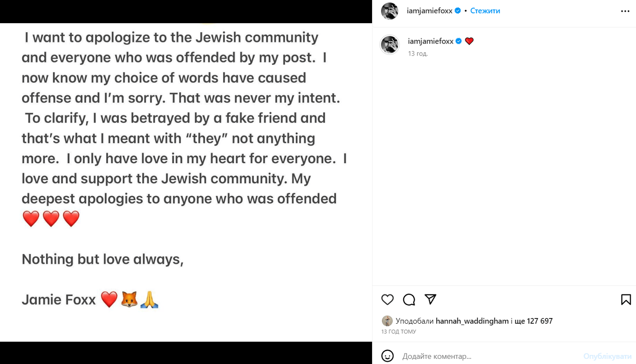Focus the Додайте коментар comment field

(488, 356)
